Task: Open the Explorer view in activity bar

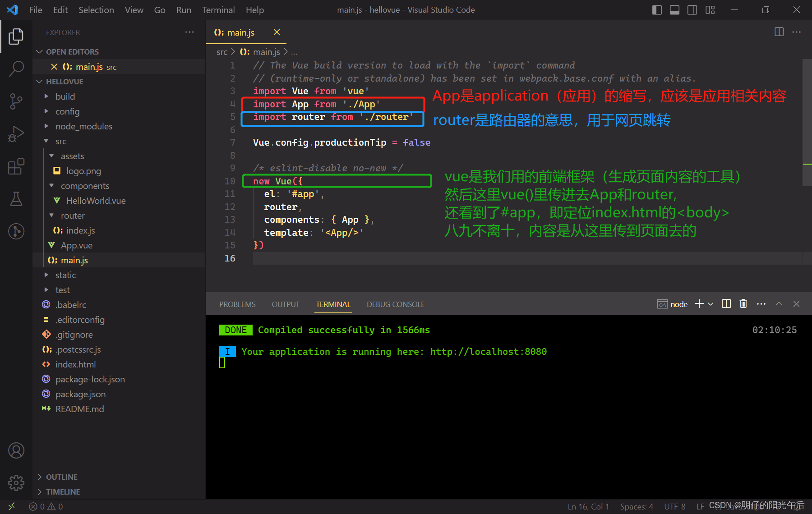Action: (16, 37)
